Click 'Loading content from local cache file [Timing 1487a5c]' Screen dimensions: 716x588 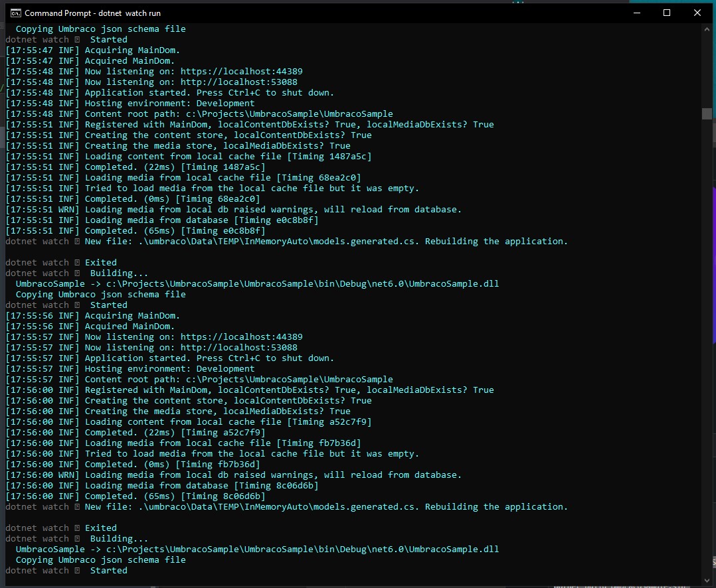[228, 157]
